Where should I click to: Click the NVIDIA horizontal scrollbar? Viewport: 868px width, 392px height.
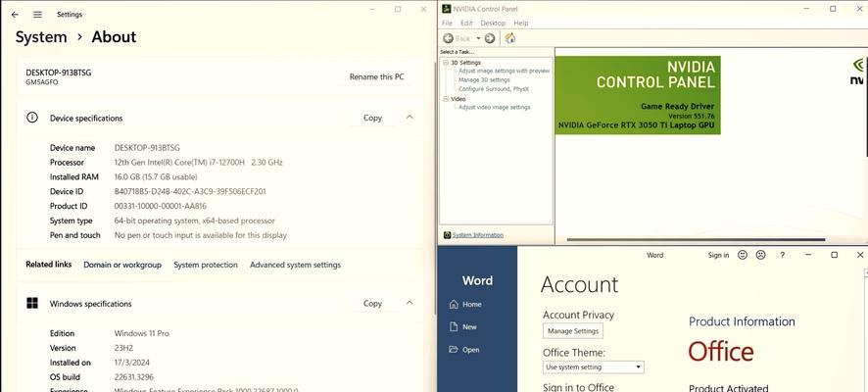click(696, 240)
